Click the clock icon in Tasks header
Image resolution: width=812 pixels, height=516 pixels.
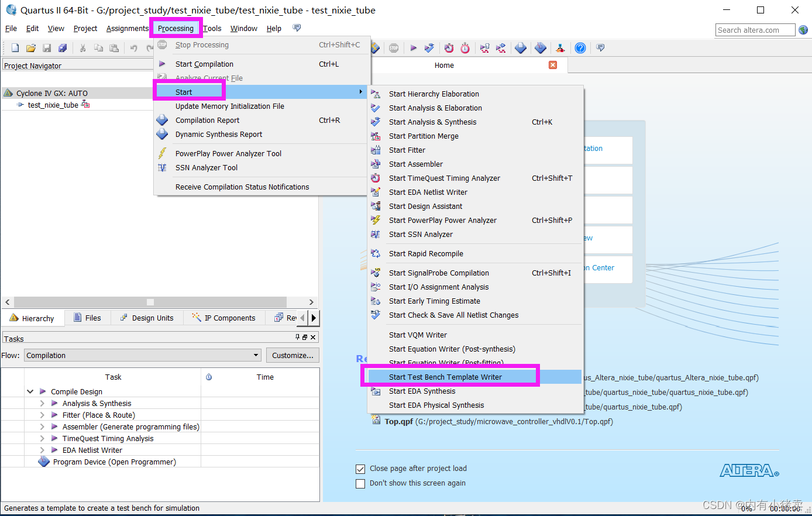tap(209, 377)
